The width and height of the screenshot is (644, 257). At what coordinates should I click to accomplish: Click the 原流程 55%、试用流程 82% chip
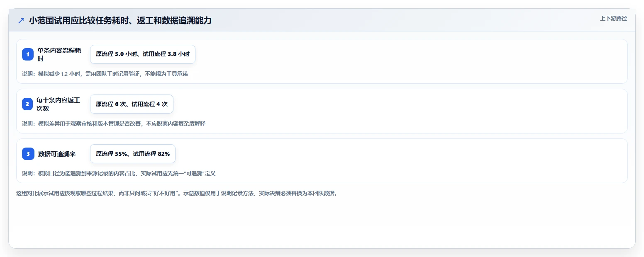pos(133,154)
